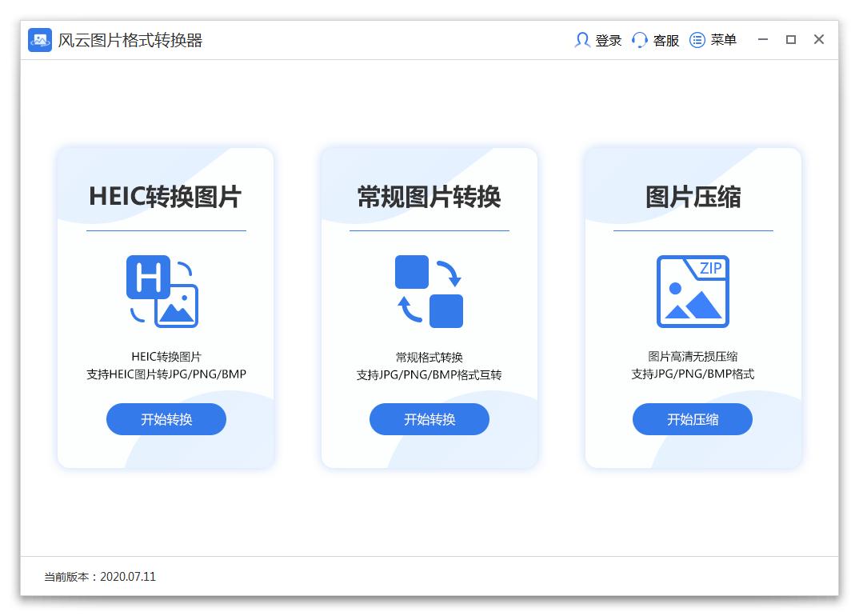
Task: Click the 风云图片格式转换器 window title
Action: point(130,40)
